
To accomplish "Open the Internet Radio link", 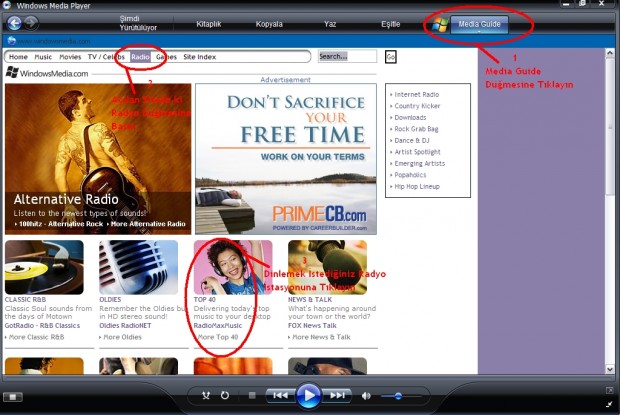I will (416, 94).
